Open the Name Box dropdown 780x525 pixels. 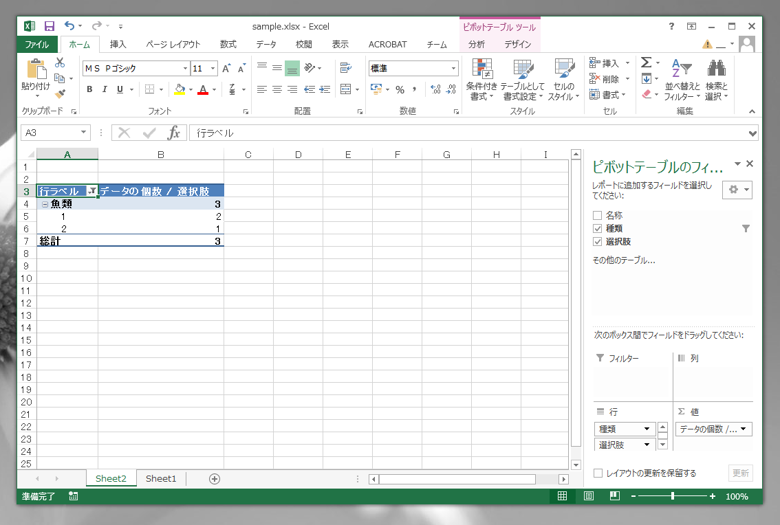pyautogui.click(x=84, y=132)
